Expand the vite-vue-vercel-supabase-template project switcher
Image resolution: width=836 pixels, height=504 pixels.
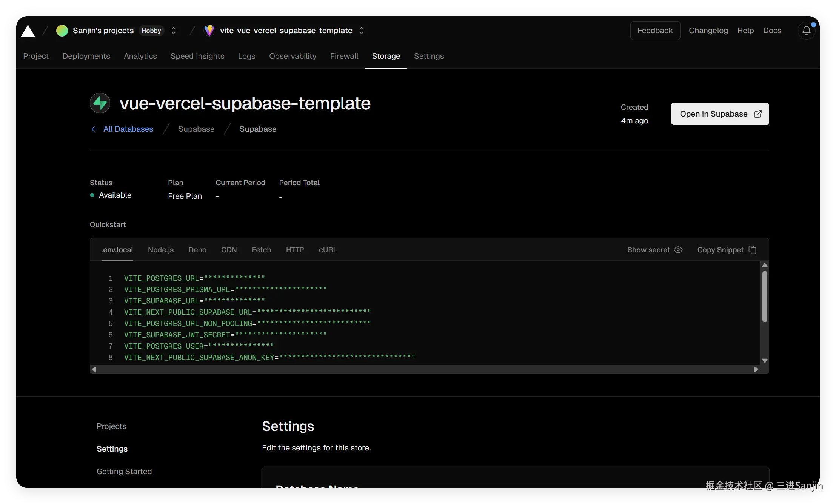point(362,31)
